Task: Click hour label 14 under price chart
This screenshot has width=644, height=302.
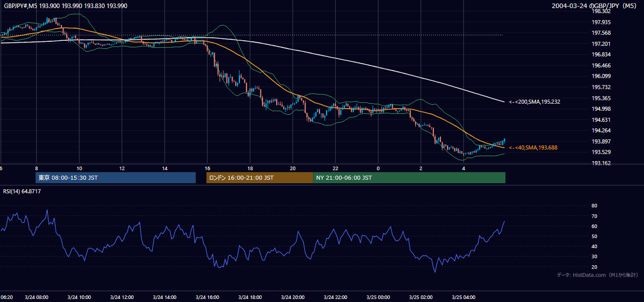Action: pyautogui.click(x=165, y=168)
